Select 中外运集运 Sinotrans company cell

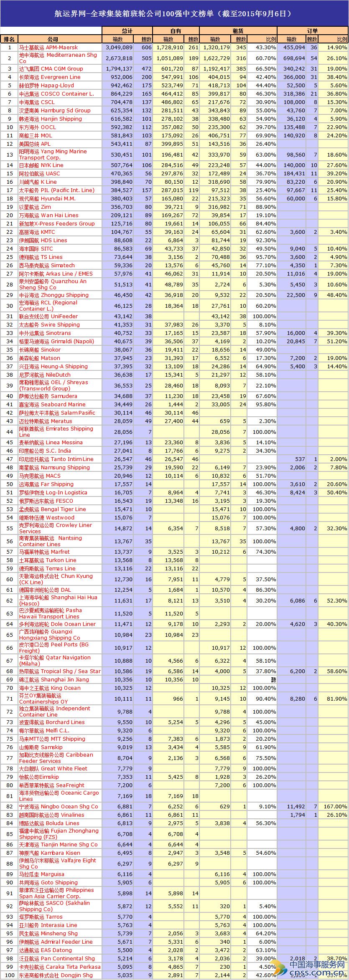(45, 333)
